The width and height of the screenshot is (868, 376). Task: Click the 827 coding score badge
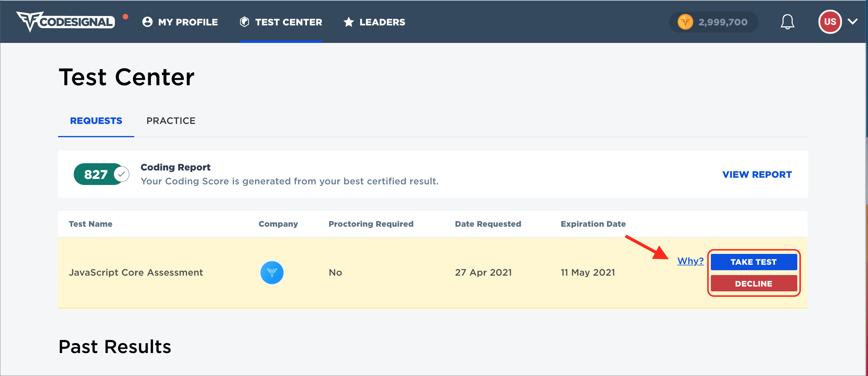point(99,174)
